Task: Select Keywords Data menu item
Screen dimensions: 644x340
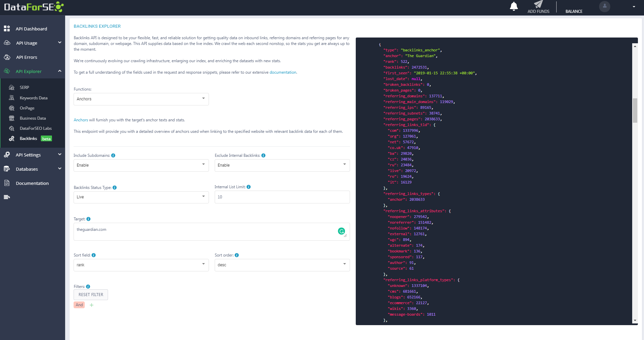Action: (33, 98)
